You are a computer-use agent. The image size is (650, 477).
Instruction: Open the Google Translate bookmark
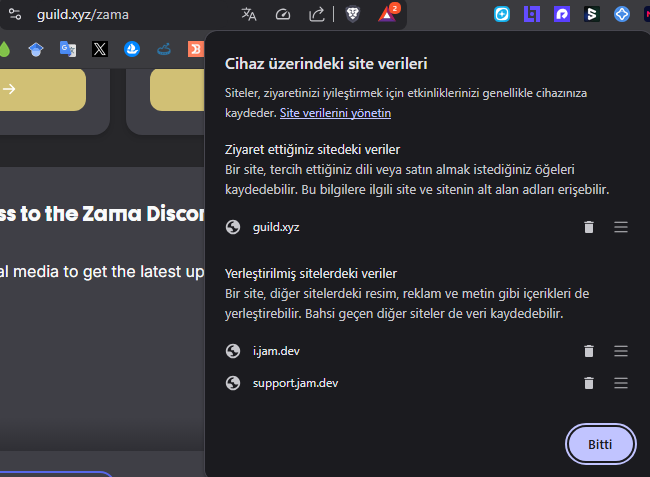68,49
